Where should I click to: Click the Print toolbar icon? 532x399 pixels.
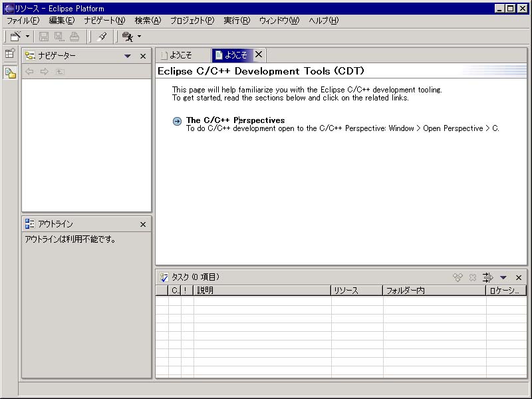(x=74, y=37)
